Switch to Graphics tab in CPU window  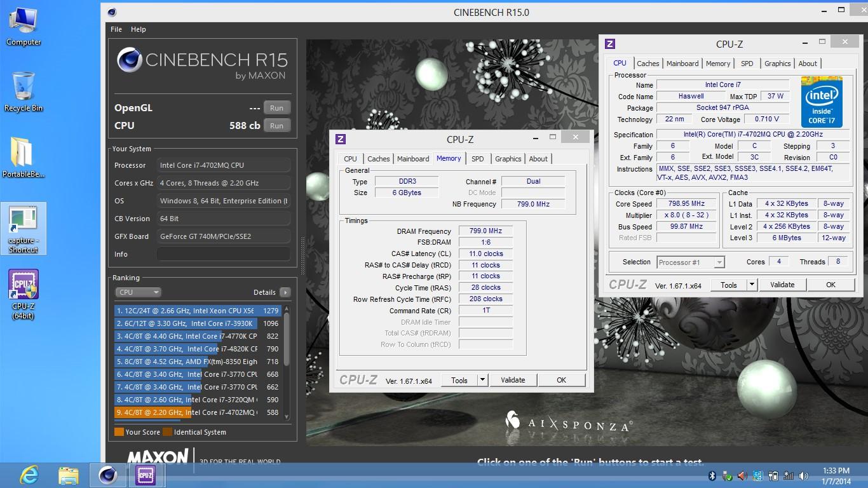[x=778, y=64]
